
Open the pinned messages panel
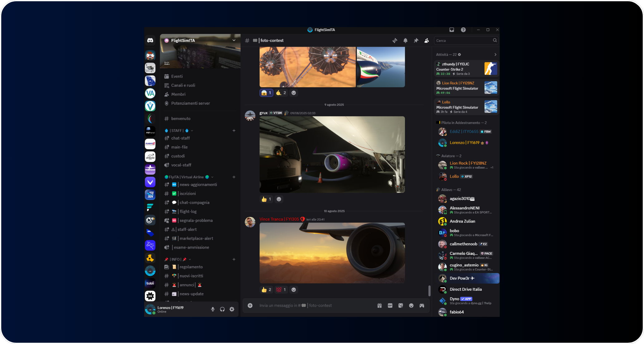416,40
